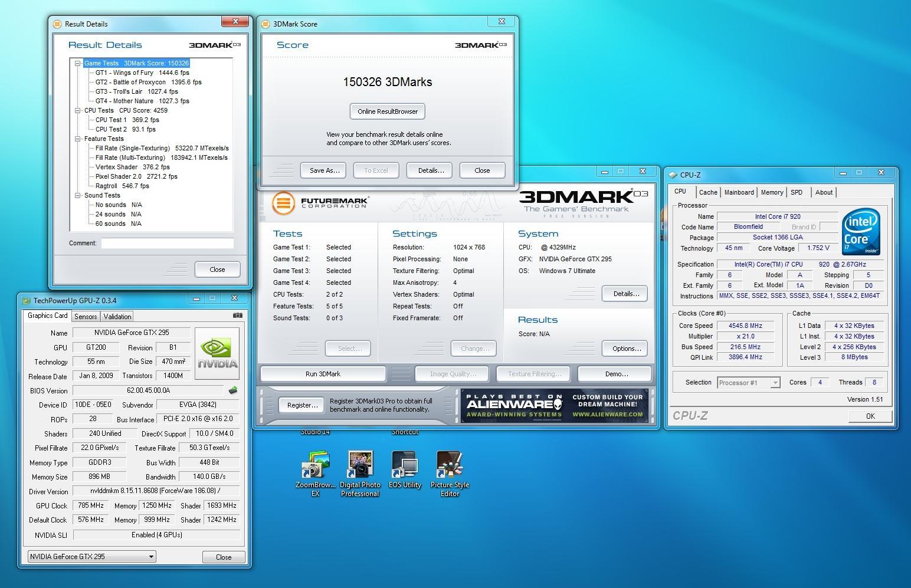Open the About tab in CPU-Z

pos(824,192)
